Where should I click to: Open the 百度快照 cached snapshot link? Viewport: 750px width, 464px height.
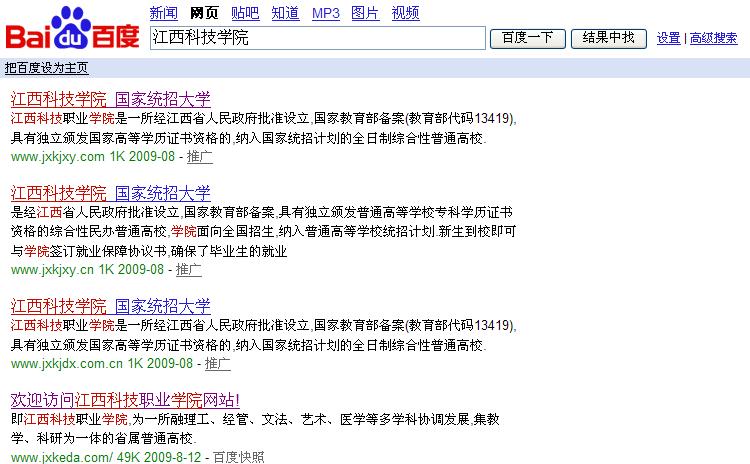click(x=239, y=457)
